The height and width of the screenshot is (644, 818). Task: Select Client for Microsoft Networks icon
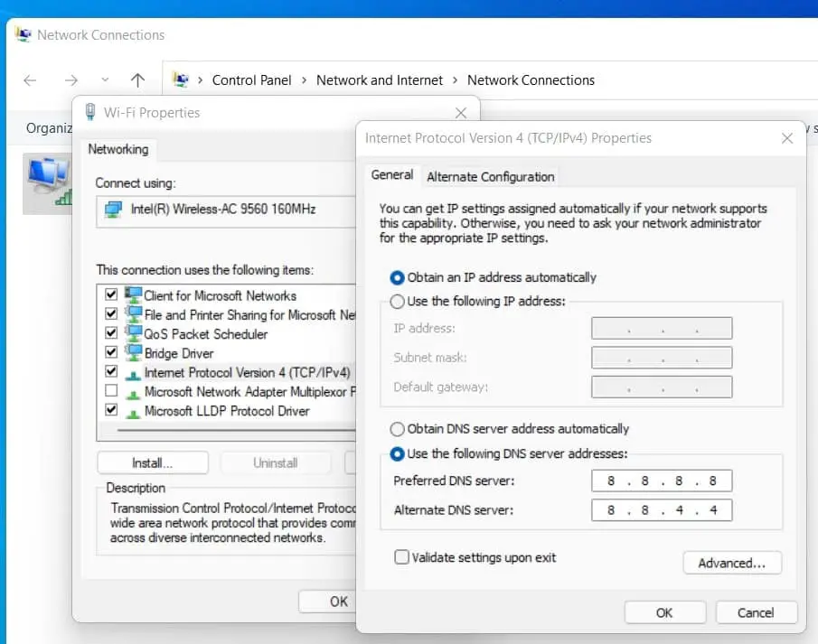(134, 295)
